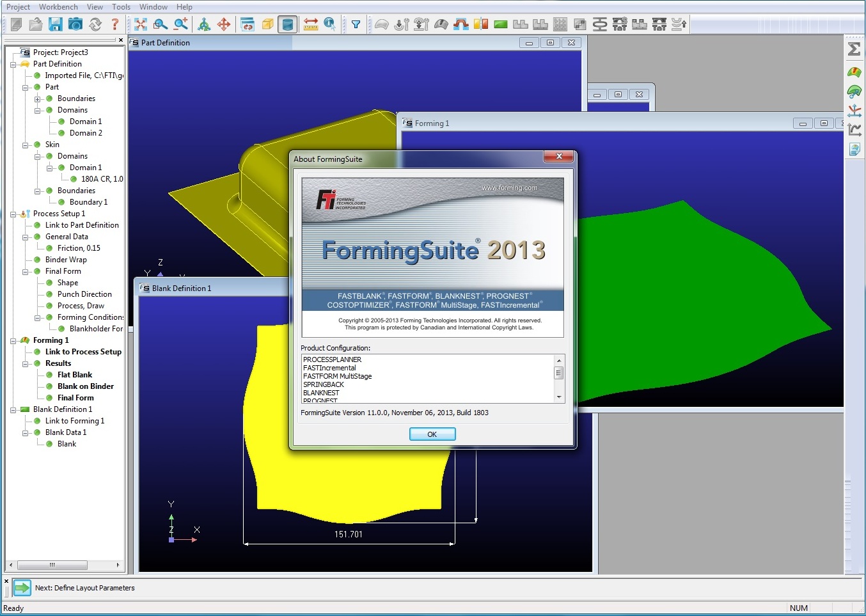Click the axes icon in the right sidebar
This screenshot has width=866, height=616.
click(x=854, y=111)
